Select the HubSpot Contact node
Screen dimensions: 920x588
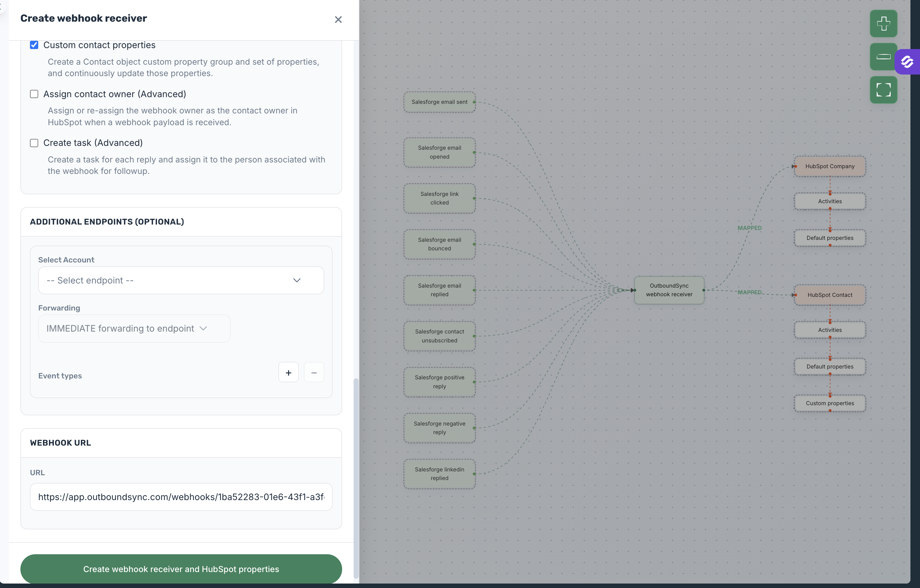point(830,295)
